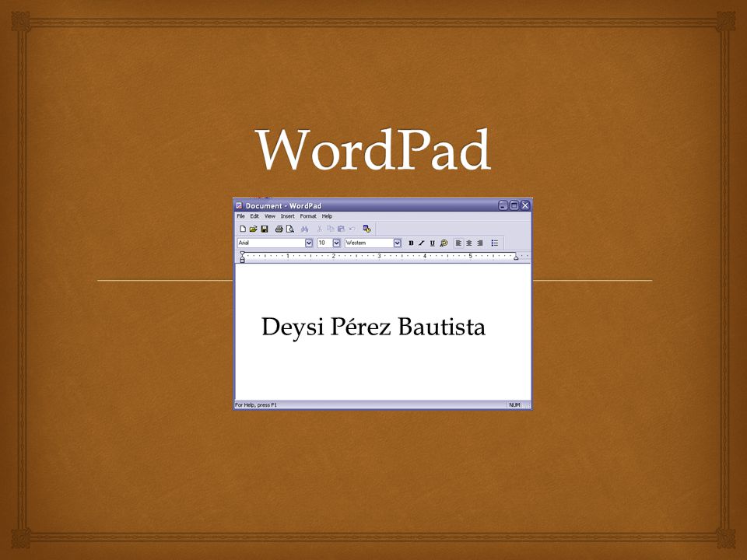Select Align Left
Image resolution: width=747 pixels, height=560 pixels.
click(458, 243)
